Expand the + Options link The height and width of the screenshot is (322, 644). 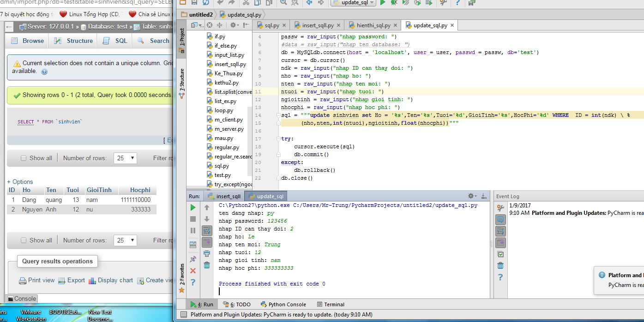click(20, 182)
